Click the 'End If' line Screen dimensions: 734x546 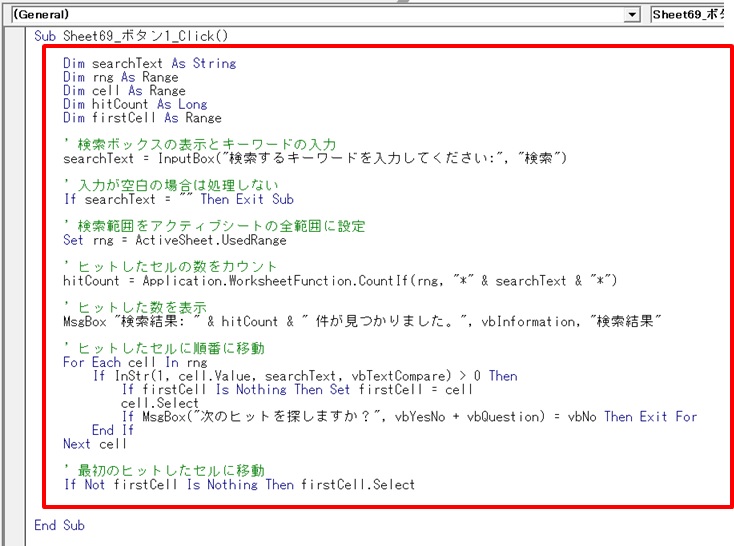[x=113, y=430]
